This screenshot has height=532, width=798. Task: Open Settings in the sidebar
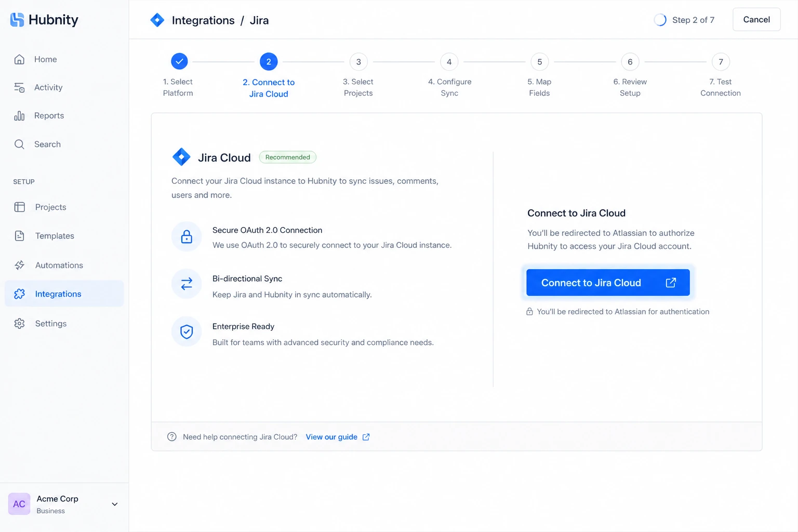pyautogui.click(x=64, y=324)
